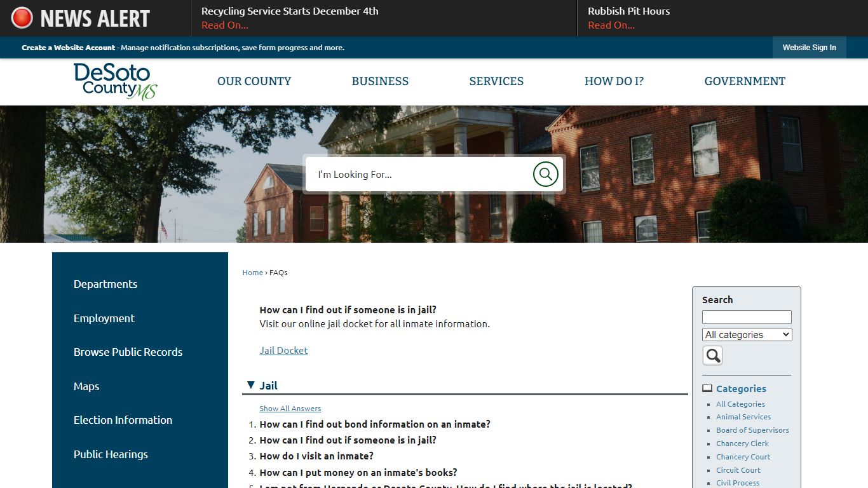Open the Government menu
Image resolution: width=868 pixels, height=488 pixels.
(x=745, y=81)
